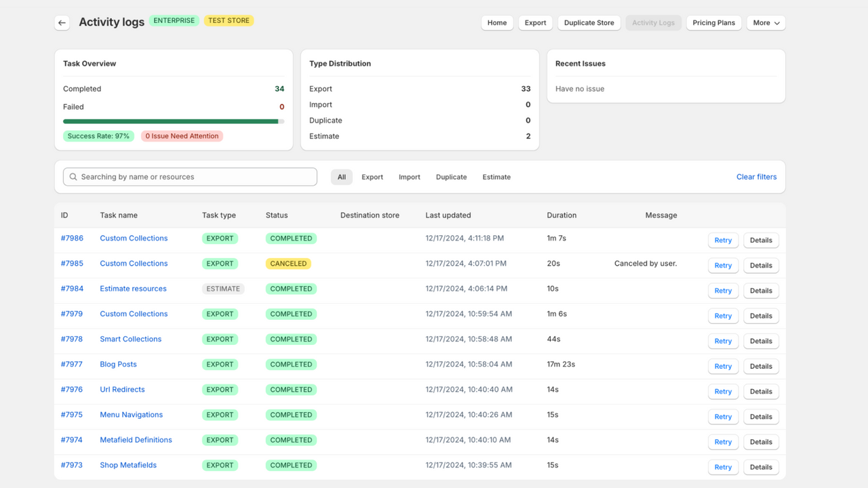
Task: Open Details for Estimate resources task
Action: (x=761, y=290)
